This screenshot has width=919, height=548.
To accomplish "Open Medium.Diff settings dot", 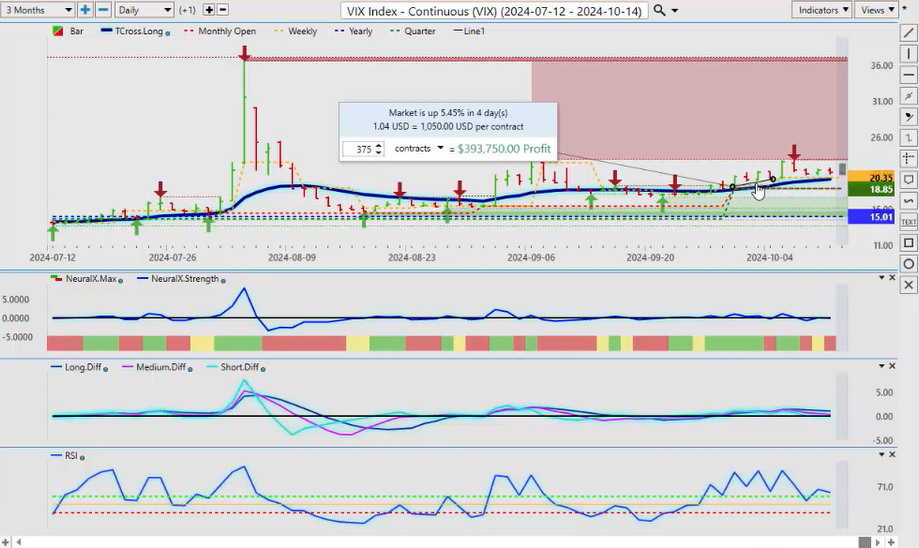I will click(190, 369).
